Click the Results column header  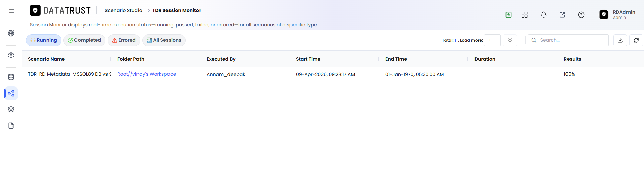pyautogui.click(x=572, y=59)
